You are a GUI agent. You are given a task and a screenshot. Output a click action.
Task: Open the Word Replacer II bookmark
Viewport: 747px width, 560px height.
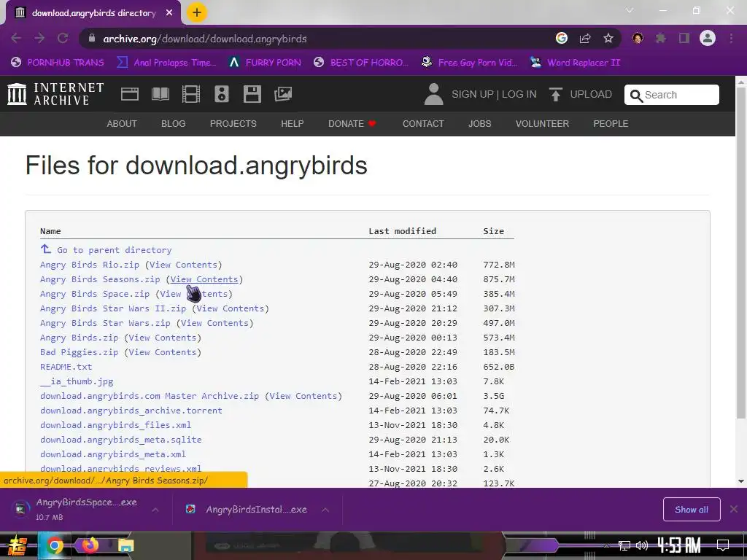(576, 63)
